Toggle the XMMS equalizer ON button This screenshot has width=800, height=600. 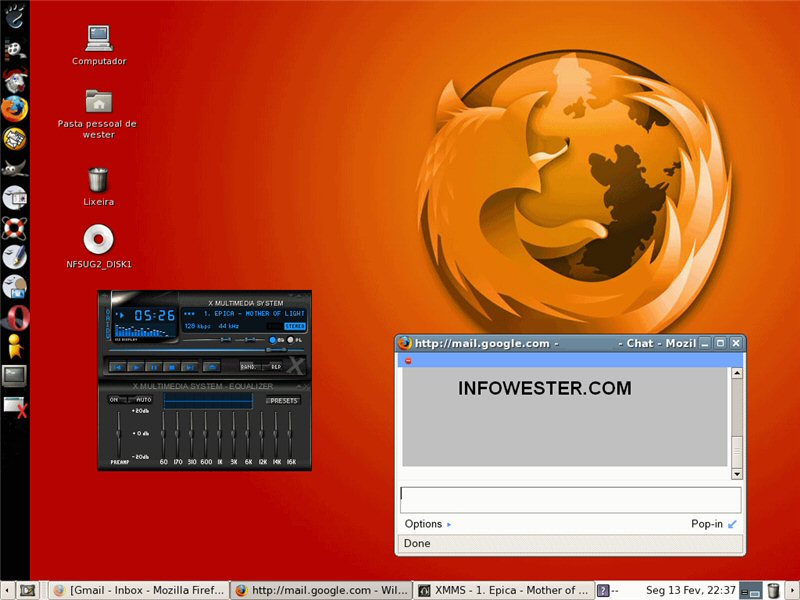[x=113, y=400]
